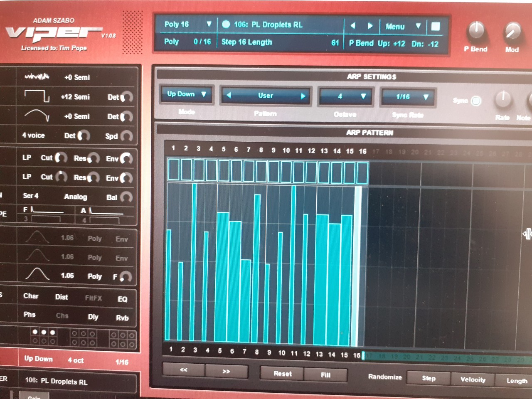Click the Res knob of the lower LP filter
This screenshot has height=399, width=532.
click(93, 178)
